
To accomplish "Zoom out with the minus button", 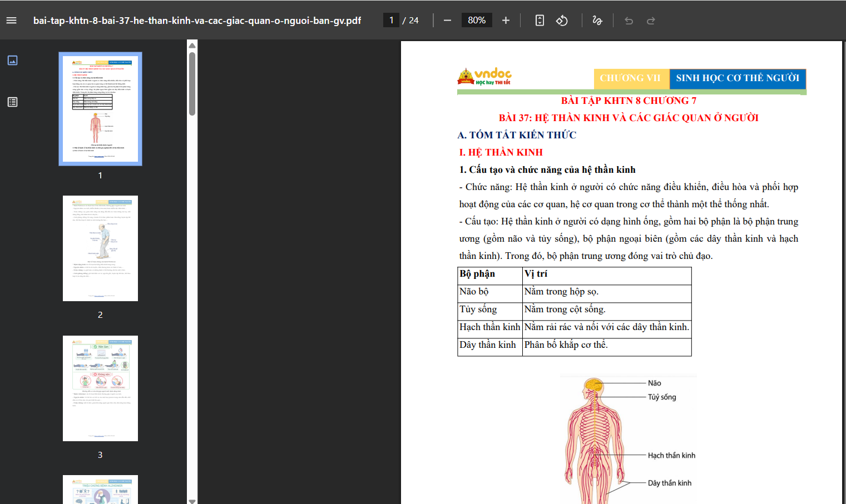I will (x=447, y=21).
